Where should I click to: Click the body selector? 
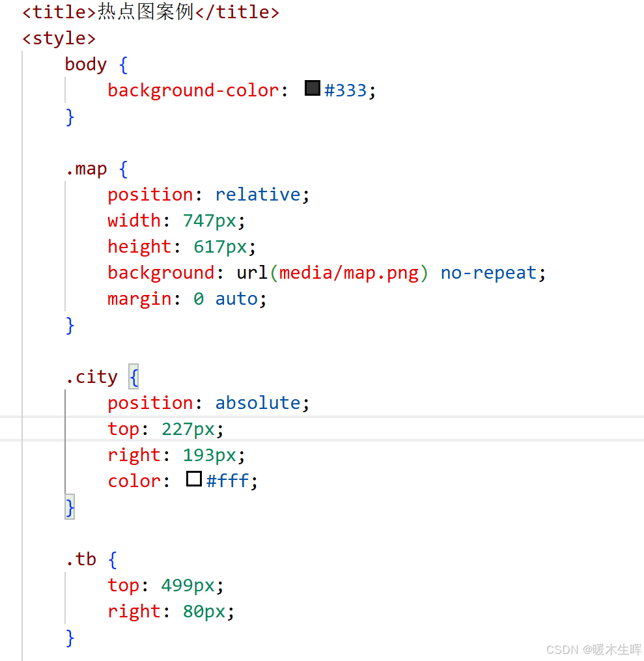click(86, 64)
